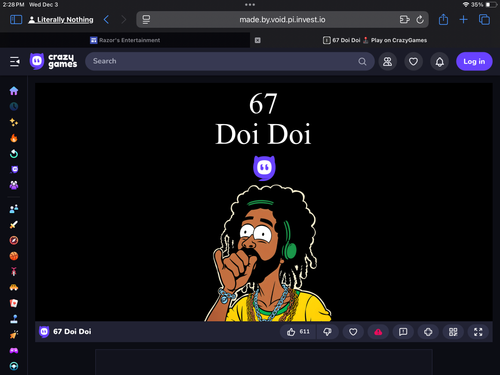Toggle the CrazyGames sidebar menu icon
This screenshot has height=375, width=500.
click(x=14, y=61)
